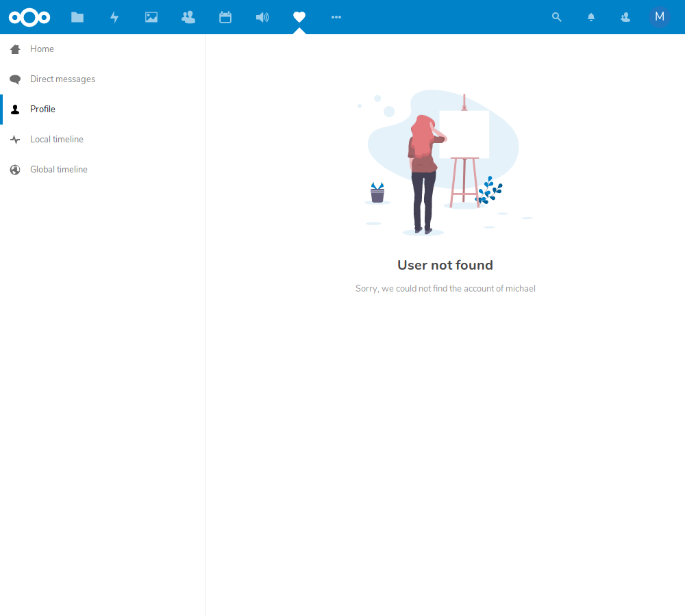Click the User not found heading

tap(445, 265)
